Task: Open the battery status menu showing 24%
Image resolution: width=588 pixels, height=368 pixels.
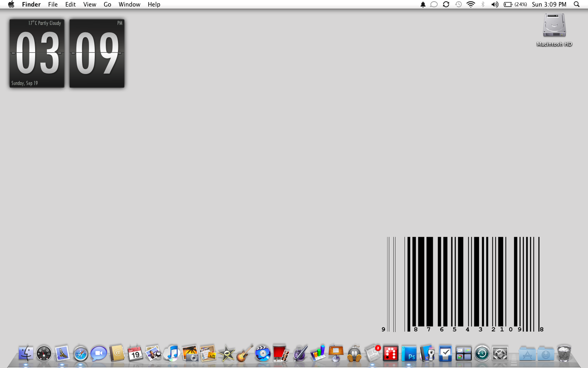Action: pos(515,4)
